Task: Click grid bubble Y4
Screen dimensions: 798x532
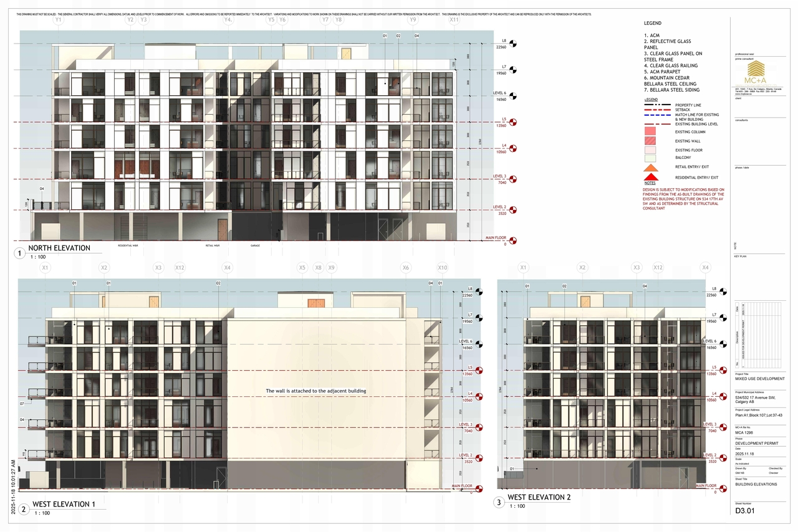Action: pyautogui.click(x=228, y=20)
